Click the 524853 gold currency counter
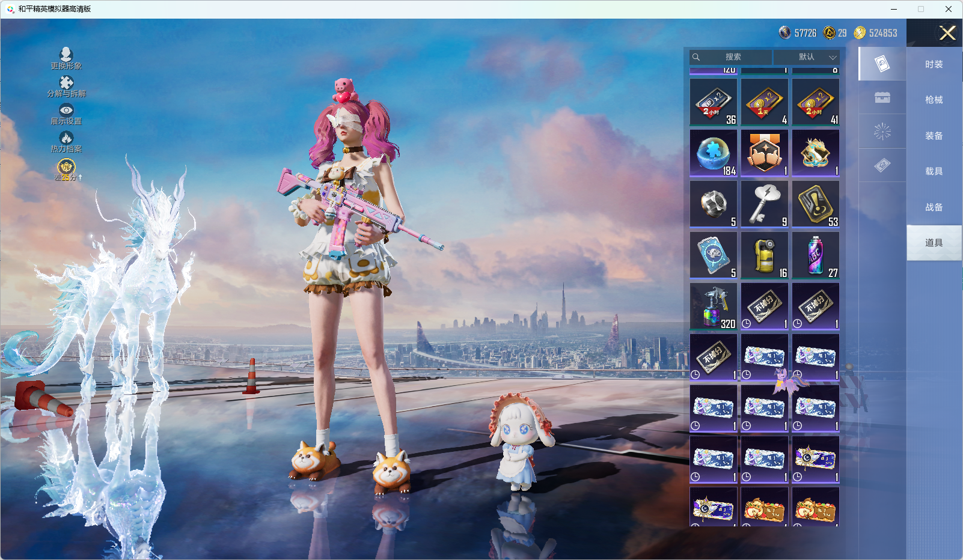963x560 pixels. pyautogui.click(x=875, y=33)
